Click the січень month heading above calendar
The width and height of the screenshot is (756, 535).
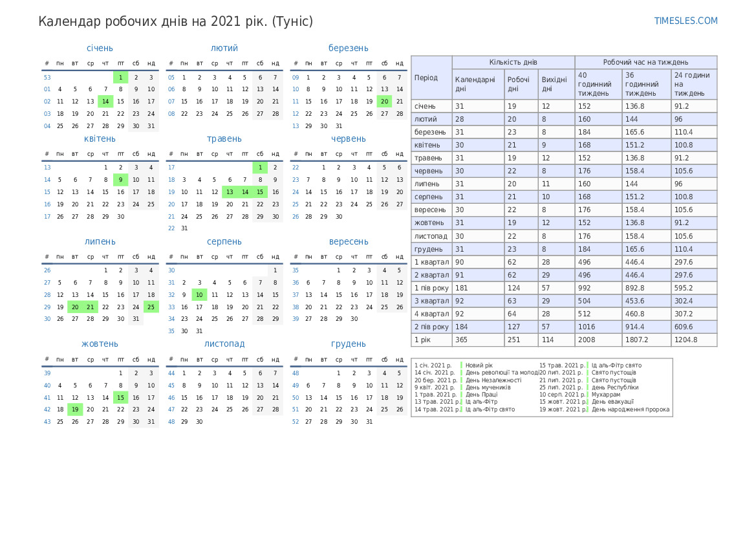100,48
